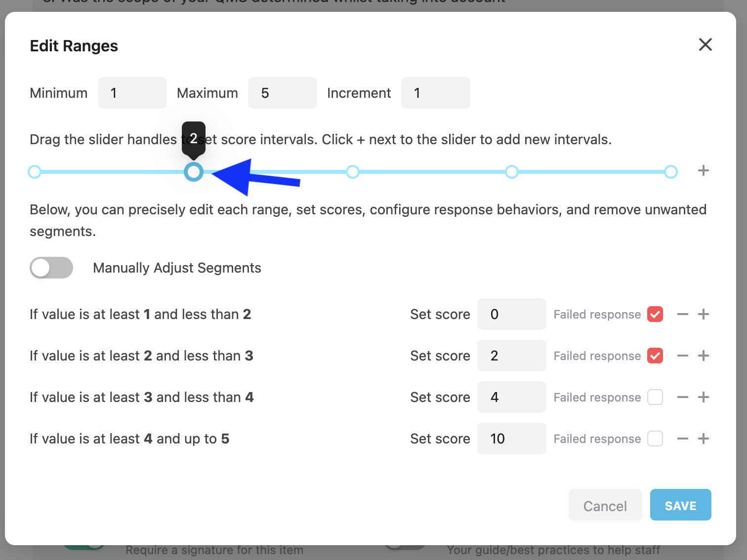
Task: Click the plus icon next to the slider
Action: click(703, 171)
